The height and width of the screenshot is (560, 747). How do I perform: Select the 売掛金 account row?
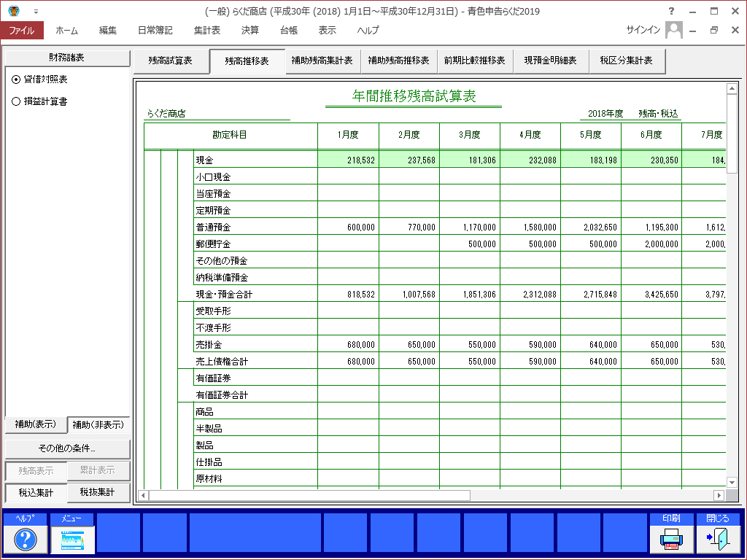coord(256,344)
